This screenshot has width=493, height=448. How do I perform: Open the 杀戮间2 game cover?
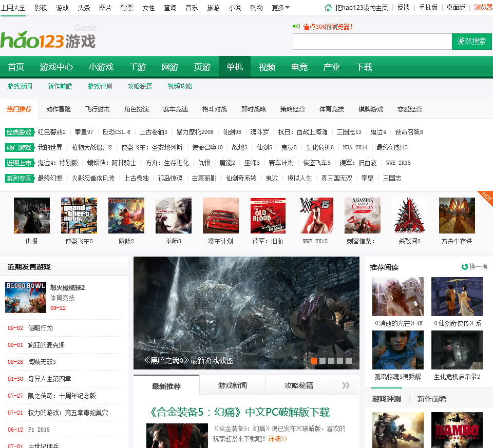[410, 216]
